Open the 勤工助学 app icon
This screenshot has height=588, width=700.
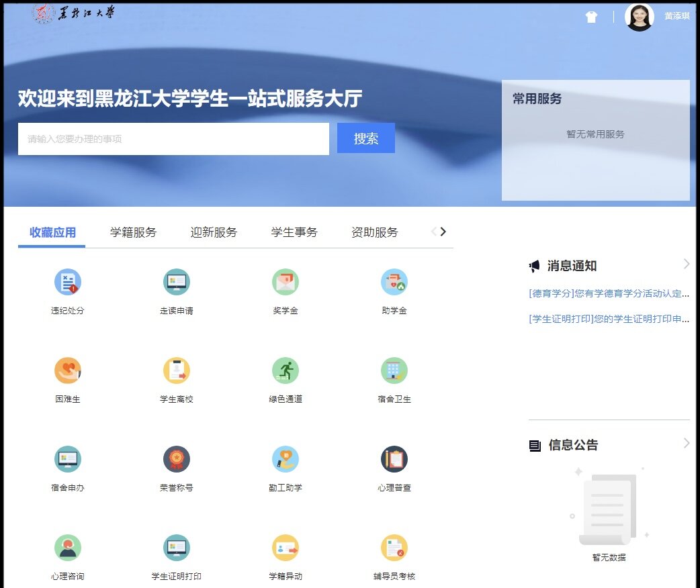point(285,459)
